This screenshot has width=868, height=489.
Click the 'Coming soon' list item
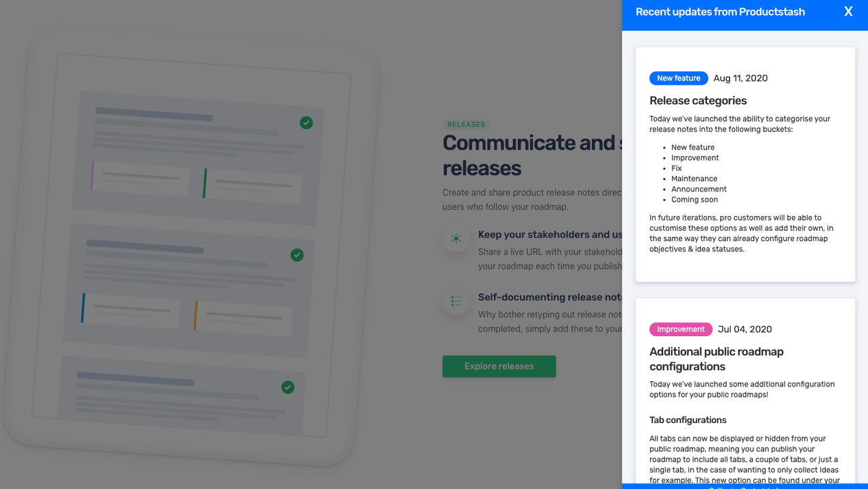(x=694, y=200)
